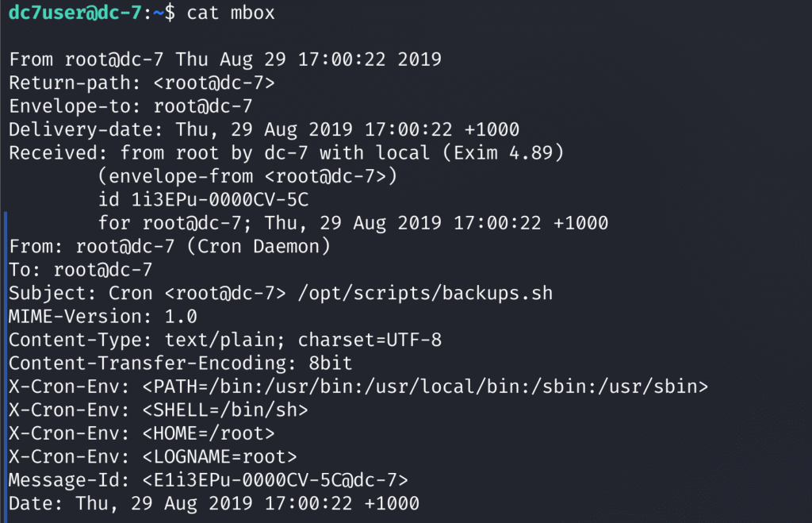Image resolution: width=812 pixels, height=523 pixels.
Task: Click the Delivery-date header line
Action: tap(263, 129)
